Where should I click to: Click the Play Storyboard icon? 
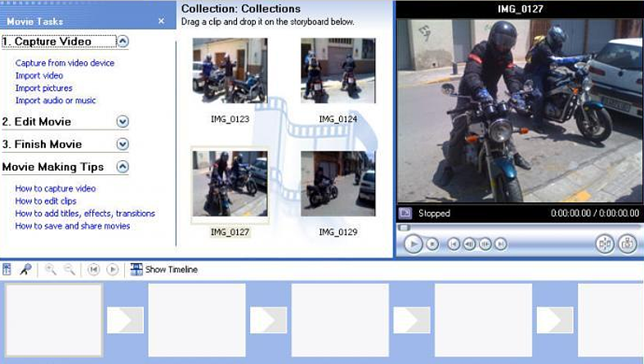coord(113,269)
